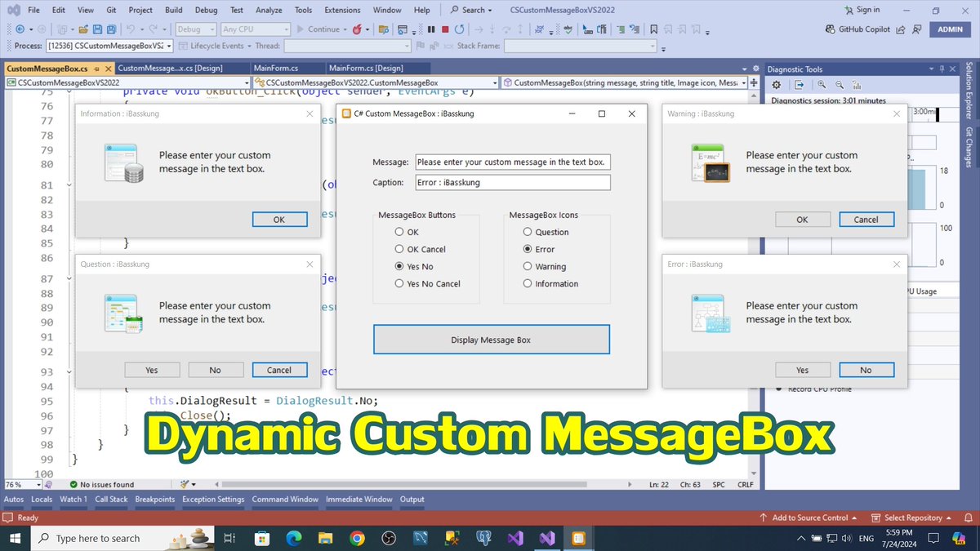980x551 pixels.
Task: Click the Send Feedback icon near ADMIN
Action: coord(916,29)
